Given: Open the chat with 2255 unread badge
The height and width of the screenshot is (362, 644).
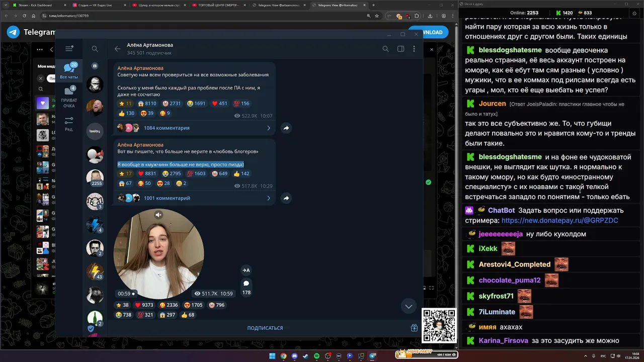Looking at the screenshot, I should pos(95,178).
